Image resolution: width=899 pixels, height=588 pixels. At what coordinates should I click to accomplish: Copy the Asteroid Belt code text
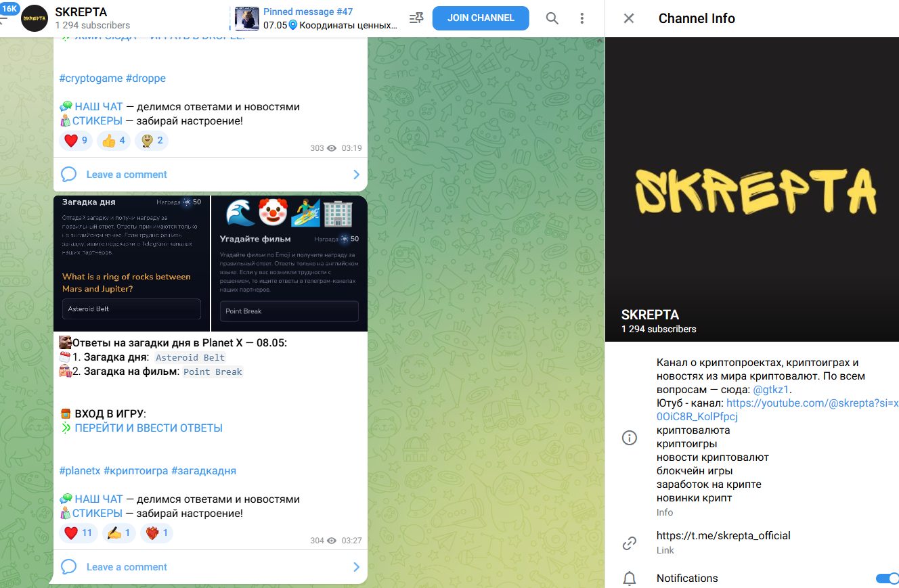pyautogui.click(x=190, y=358)
